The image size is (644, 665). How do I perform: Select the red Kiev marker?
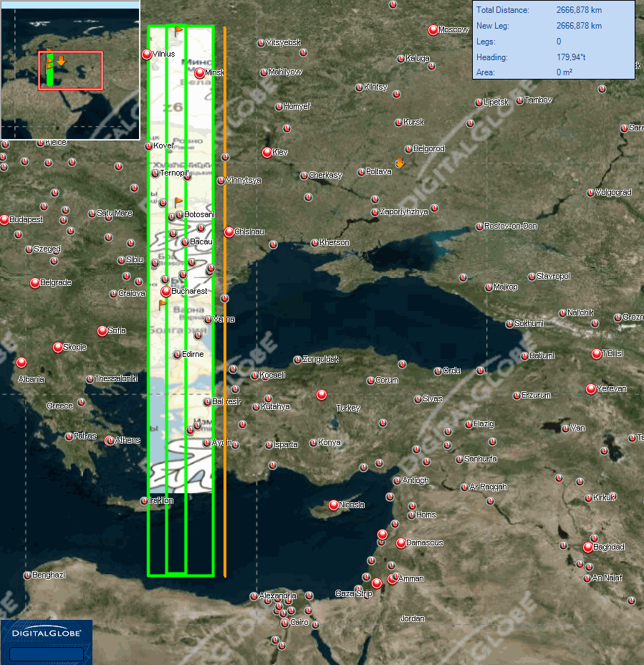(266, 152)
